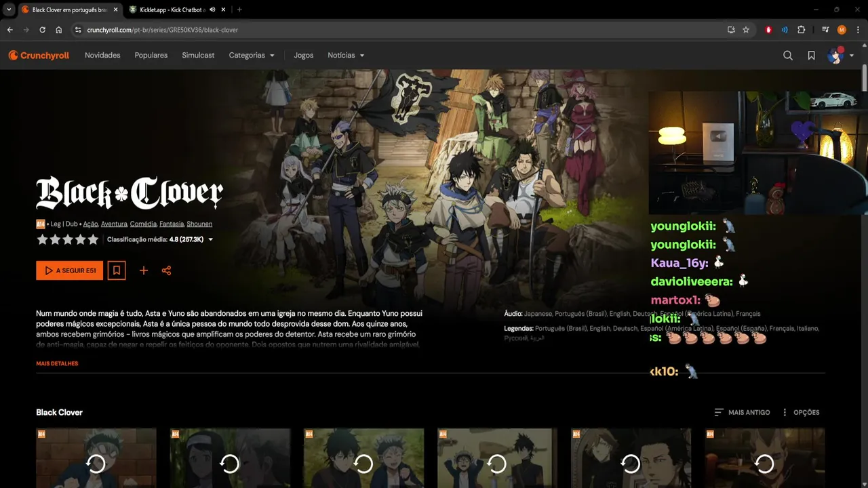
Task: Expand description with MAIS DETALHES
Action: tap(57, 364)
